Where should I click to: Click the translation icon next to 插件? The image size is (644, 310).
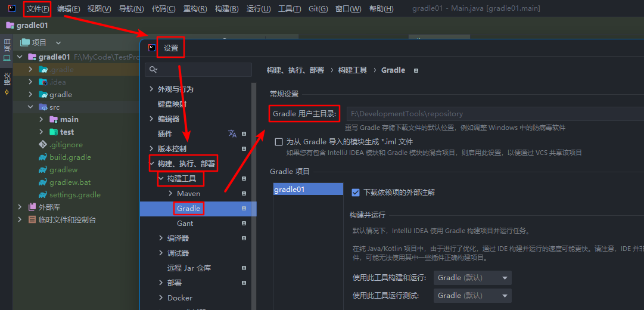(x=232, y=134)
